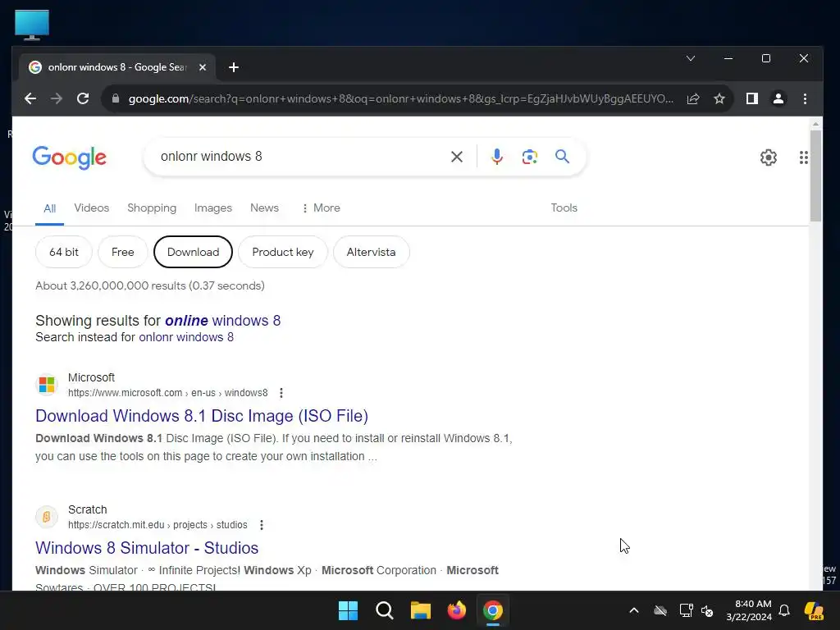The image size is (840, 630).
Task: Search by image with Google Lens
Action: click(529, 157)
